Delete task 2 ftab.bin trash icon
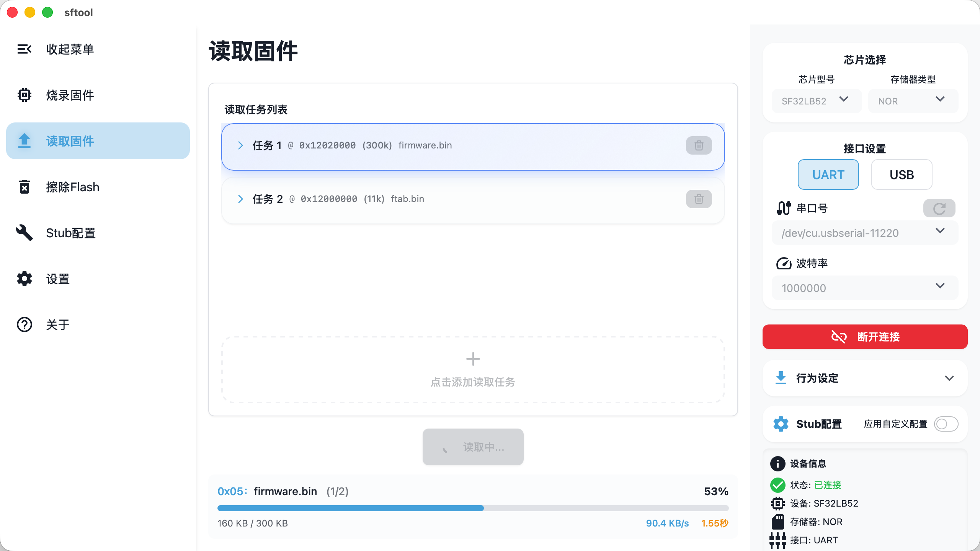The width and height of the screenshot is (980, 551). click(x=699, y=199)
